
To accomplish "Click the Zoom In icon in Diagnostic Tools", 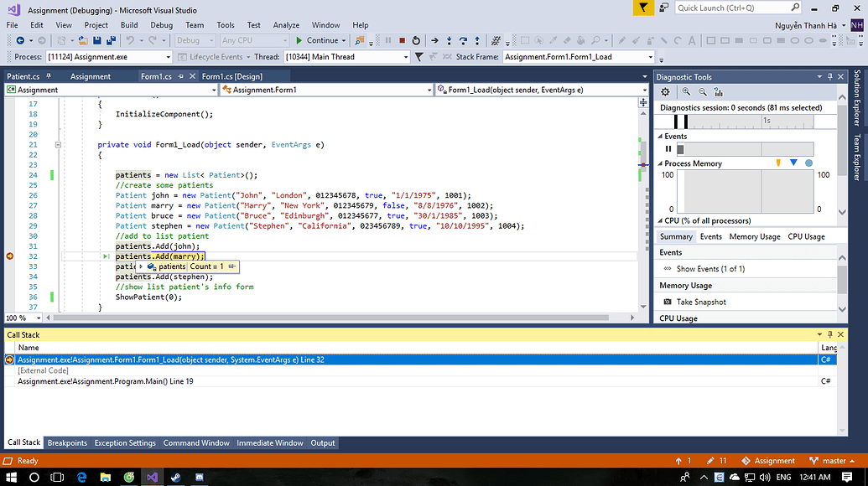I will click(x=686, y=92).
